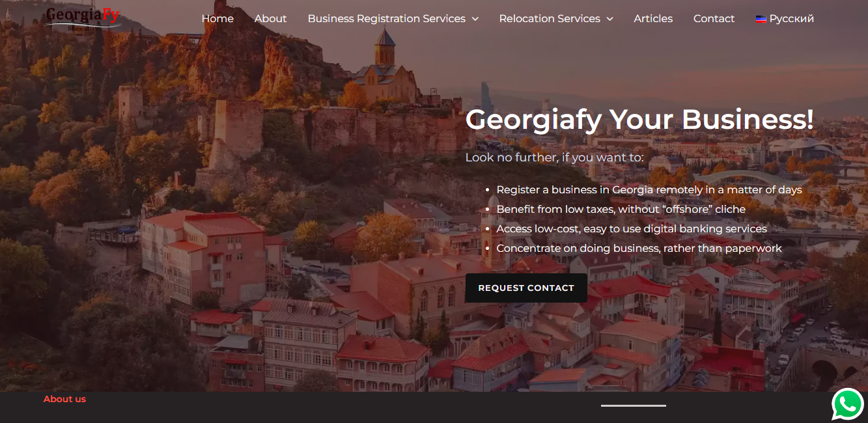This screenshot has height=423, width=868.
Task: Click the 'Benefit from low taxes' bullet
Action: 621,210
